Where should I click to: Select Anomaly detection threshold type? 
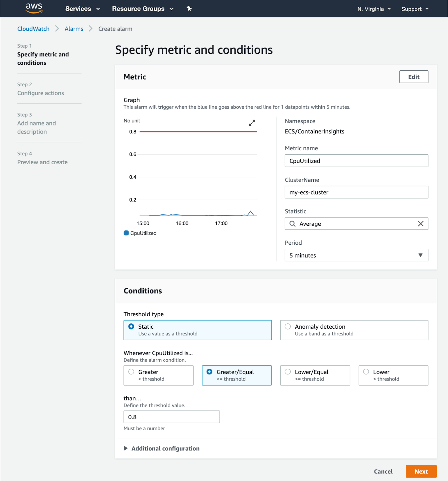(x=288, y=327)
